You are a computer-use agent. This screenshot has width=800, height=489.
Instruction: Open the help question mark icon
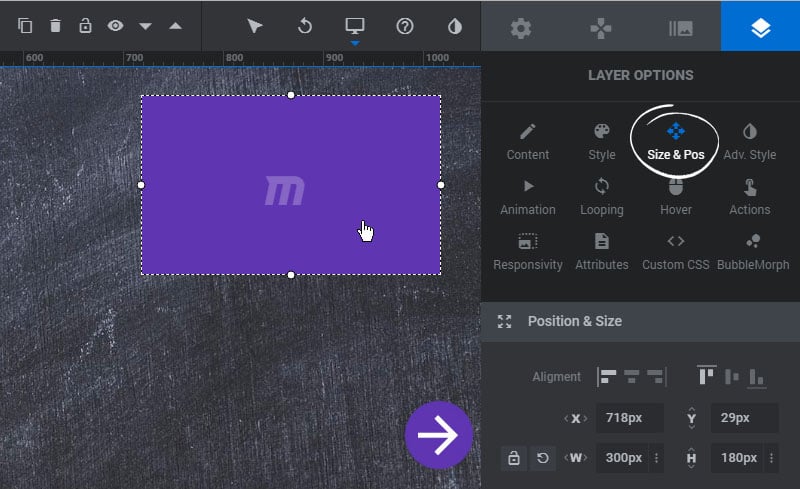[405, 26]
